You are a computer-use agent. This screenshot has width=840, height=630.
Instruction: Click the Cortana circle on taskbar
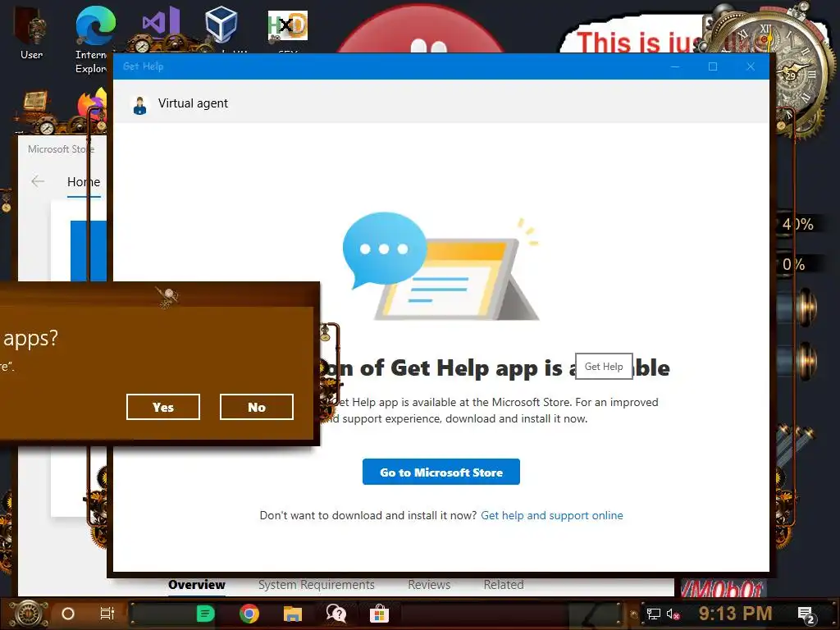[x=68, y=614]
